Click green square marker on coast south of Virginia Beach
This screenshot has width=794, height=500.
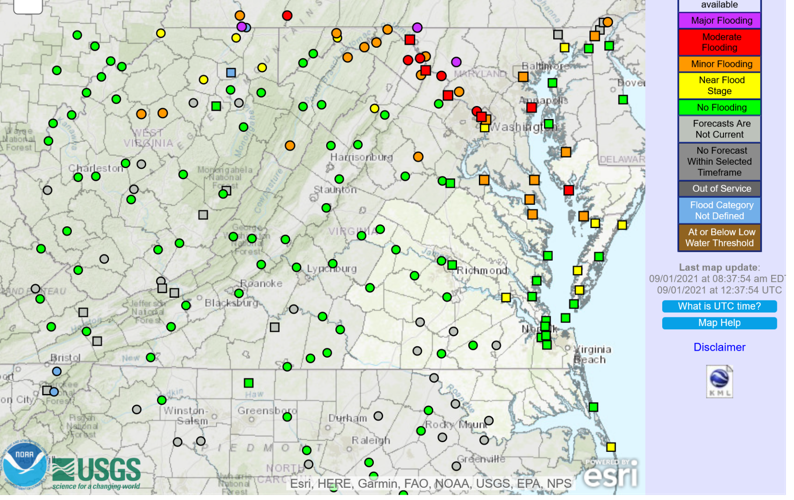(x=593, y=407)
